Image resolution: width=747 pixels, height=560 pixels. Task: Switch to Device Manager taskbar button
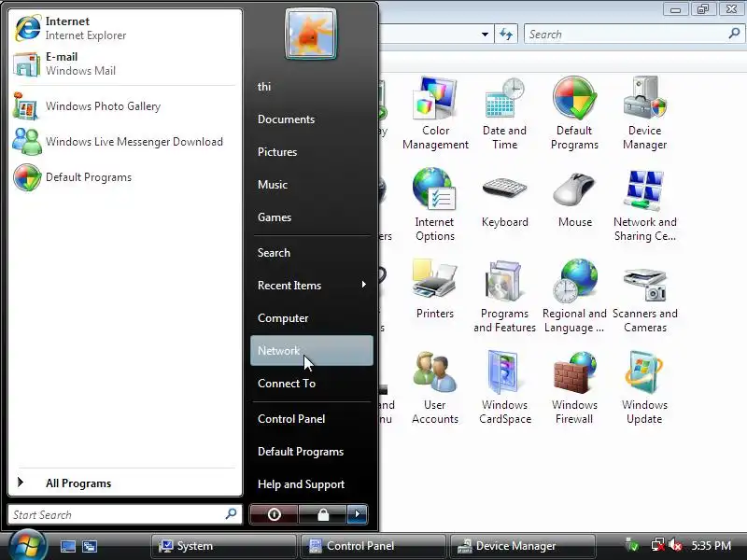pos(523,546)
